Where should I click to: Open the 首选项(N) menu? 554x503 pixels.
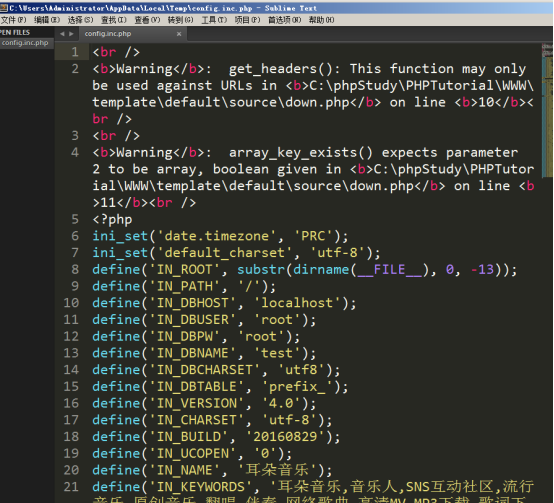284,20
